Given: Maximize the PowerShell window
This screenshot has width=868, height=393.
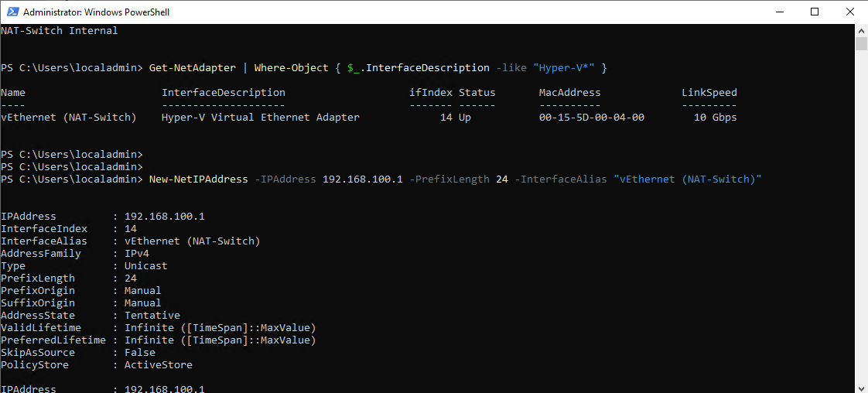Looking at the screenshot, I should tap(815, 12).
